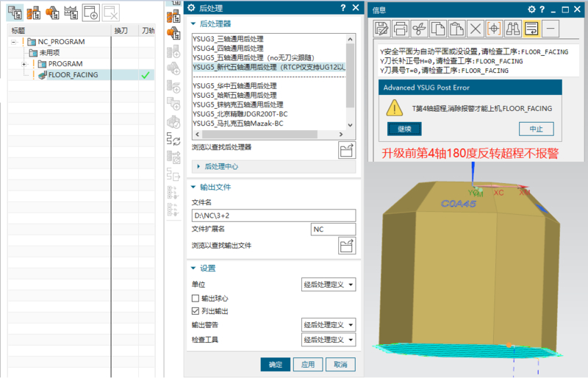
Task: Click Copy icon in 信息 window
Action: coord(438,29)
